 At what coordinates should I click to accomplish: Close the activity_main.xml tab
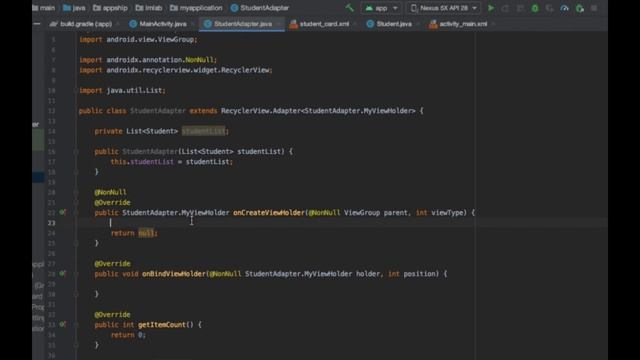(493, 24)
